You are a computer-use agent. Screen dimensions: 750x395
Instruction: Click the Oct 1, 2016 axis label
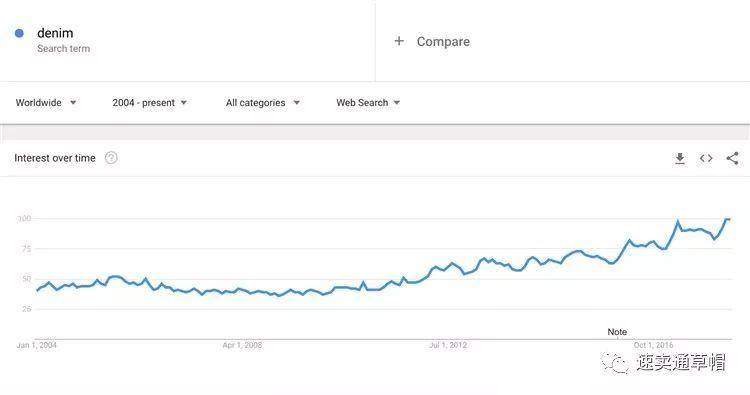pos(653,345)
